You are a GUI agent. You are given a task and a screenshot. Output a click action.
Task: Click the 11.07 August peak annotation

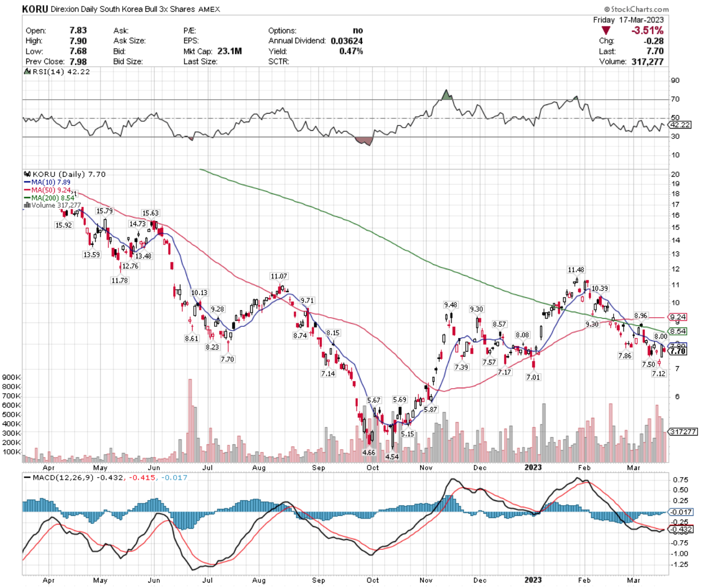click(x=279, y=276)
